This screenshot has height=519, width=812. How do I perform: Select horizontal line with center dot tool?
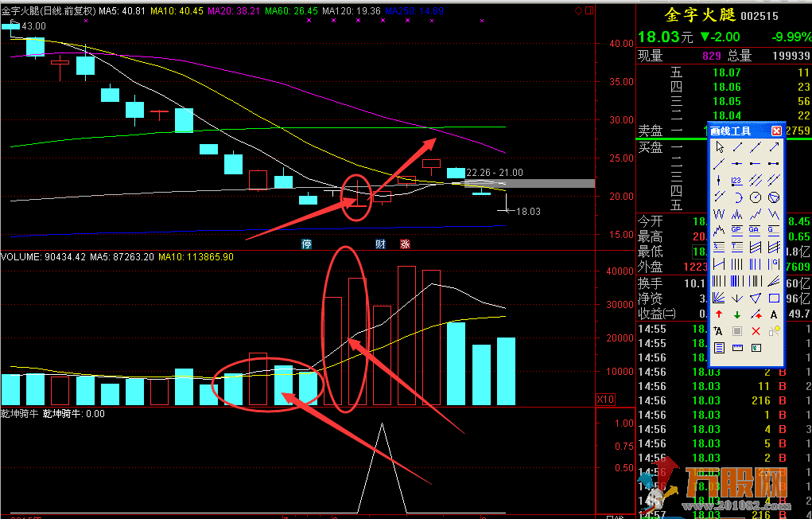tap(737, 164)
